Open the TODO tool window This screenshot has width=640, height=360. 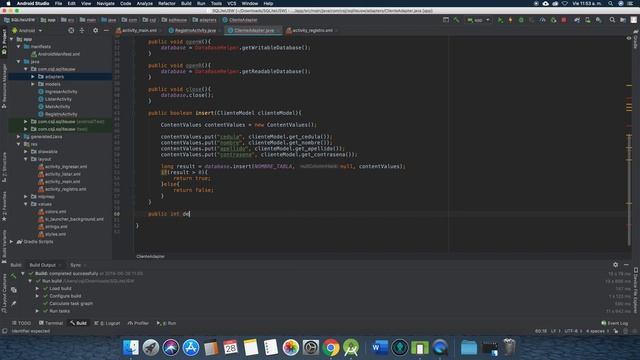pyautogui.click(x=21, y=323)
